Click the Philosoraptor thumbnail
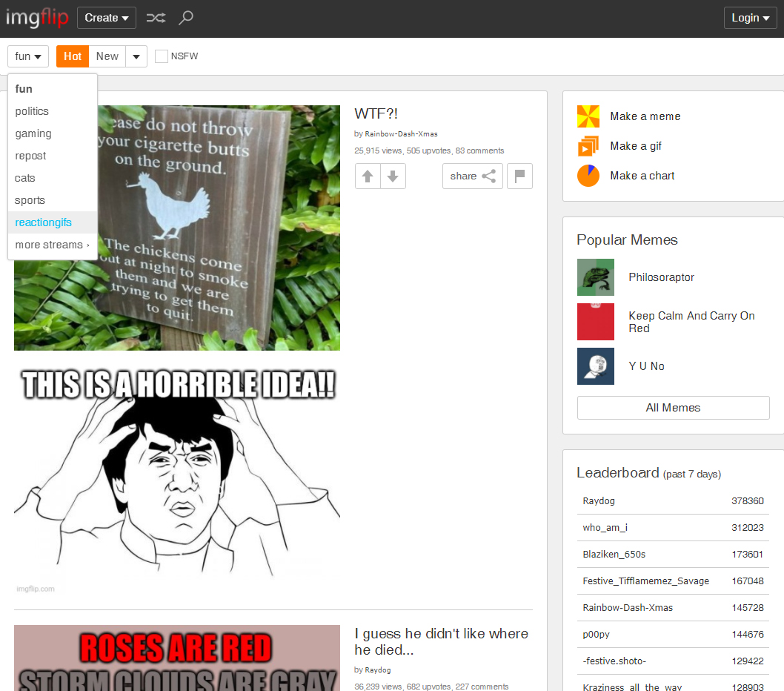 tap(596, 277)
